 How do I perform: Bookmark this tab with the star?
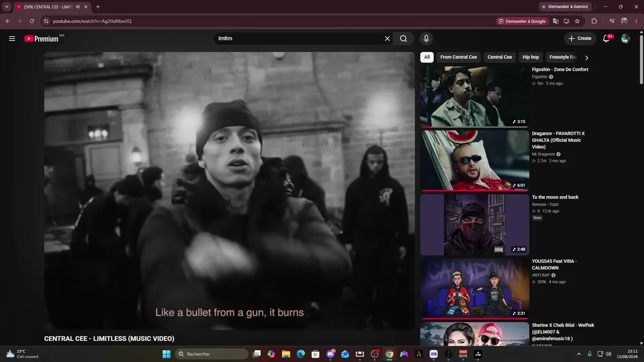point(577,21)
